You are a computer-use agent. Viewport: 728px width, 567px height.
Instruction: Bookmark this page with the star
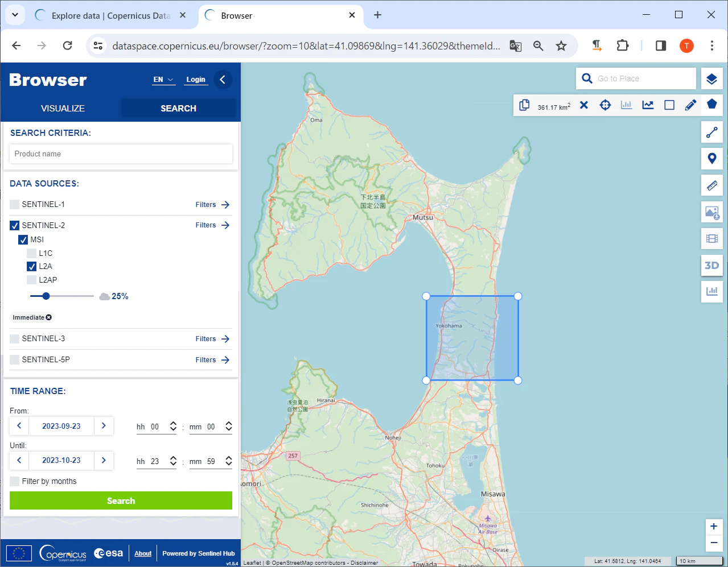561,45
